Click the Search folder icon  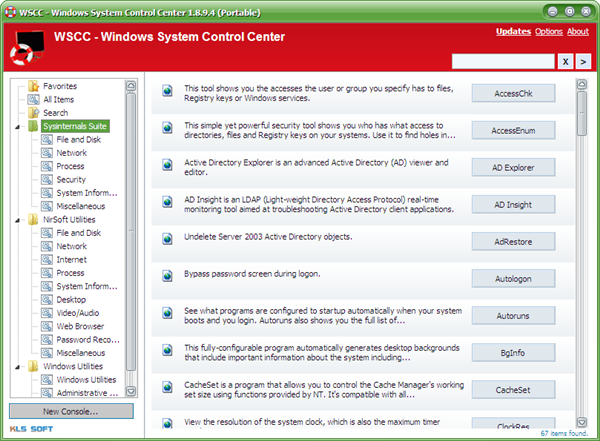tap(34, 113)
